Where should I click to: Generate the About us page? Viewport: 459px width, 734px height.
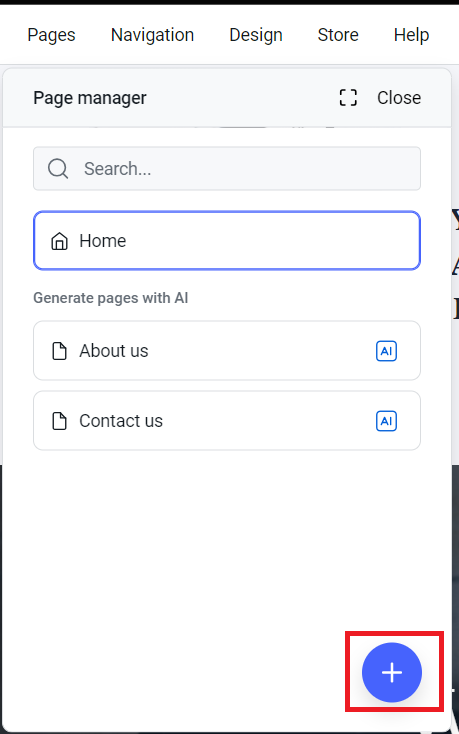227,351
